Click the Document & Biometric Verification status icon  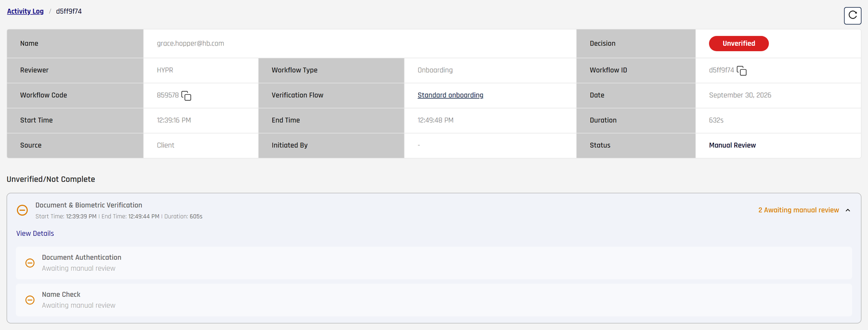point(22,210)
